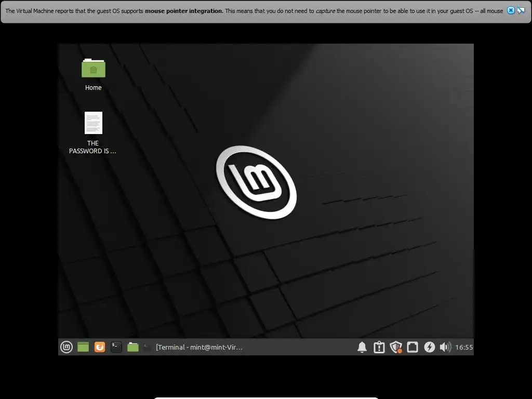Open the clipboard manager tray icon
Screen dimensions: 532x399
(379, 347)
